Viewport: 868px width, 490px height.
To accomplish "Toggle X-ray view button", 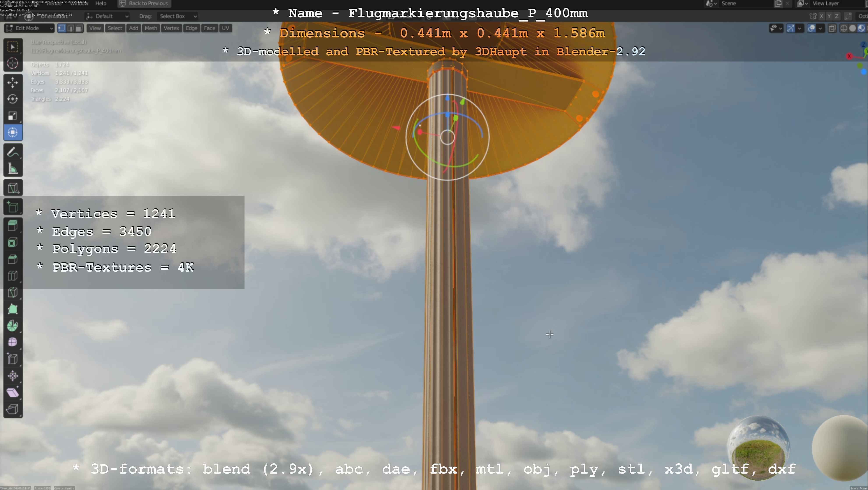I will pos(832,28).
